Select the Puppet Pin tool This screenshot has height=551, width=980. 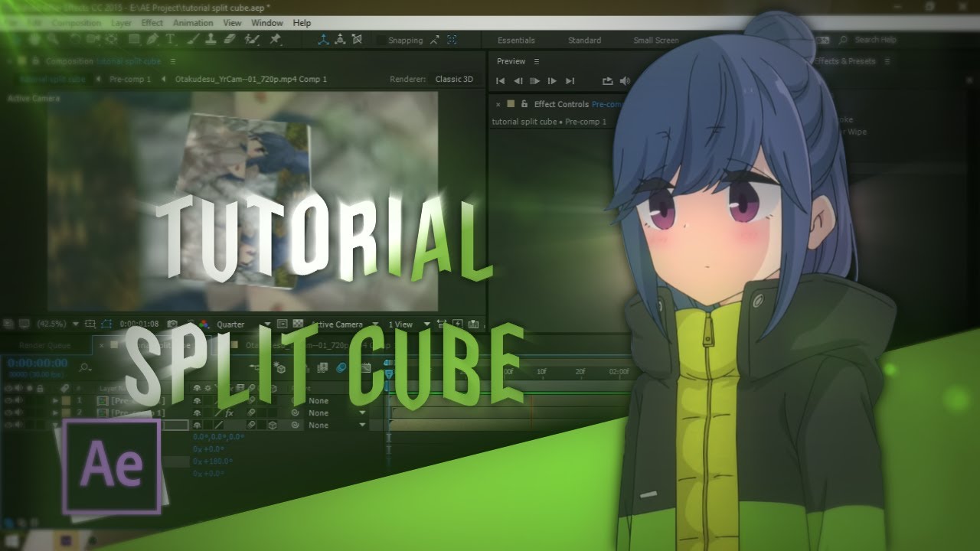(x=275, y=39)
